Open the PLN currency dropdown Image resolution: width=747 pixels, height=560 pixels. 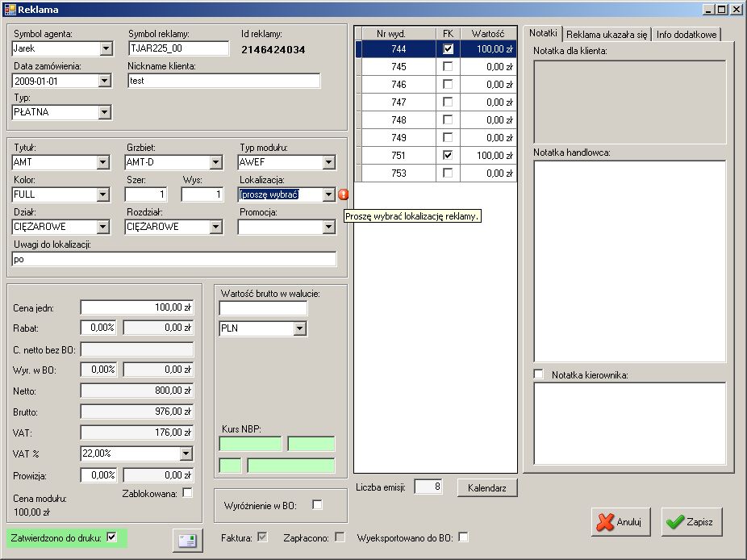(x=299, y=328)
